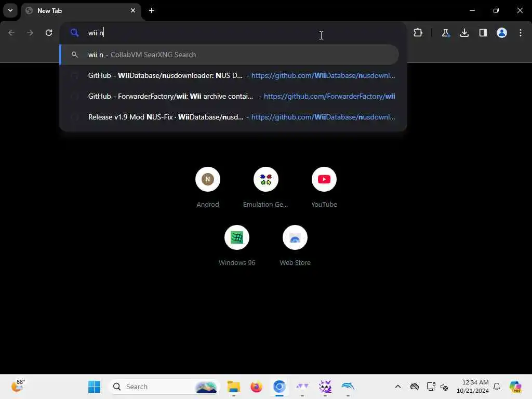This screenshot has width=532, height=399.
Task: Open the Emulation Ge... shortcut
Action: click(265, 187)
